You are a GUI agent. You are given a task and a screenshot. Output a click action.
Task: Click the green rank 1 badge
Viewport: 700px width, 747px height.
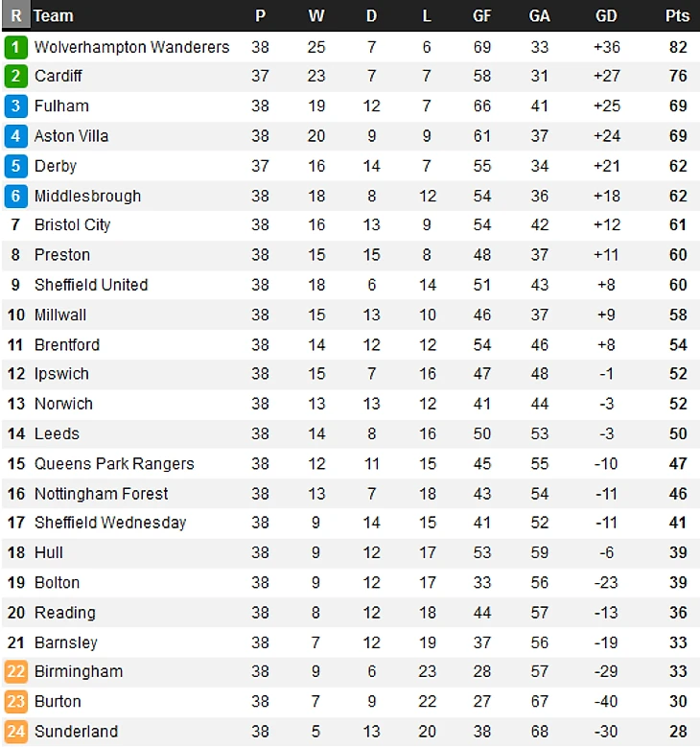(15, 47)
